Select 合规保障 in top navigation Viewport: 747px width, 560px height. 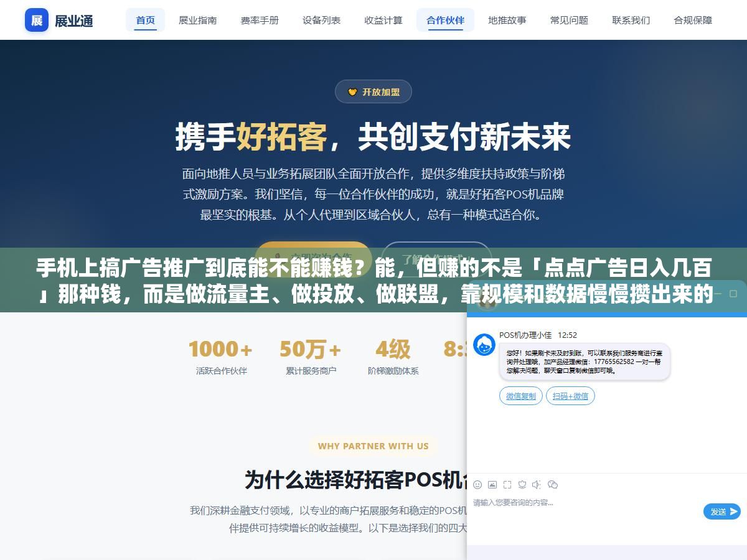tap(693, 20)
